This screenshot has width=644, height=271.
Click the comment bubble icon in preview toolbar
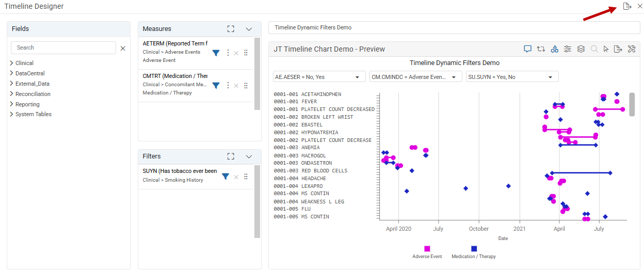tap(527, 49)
